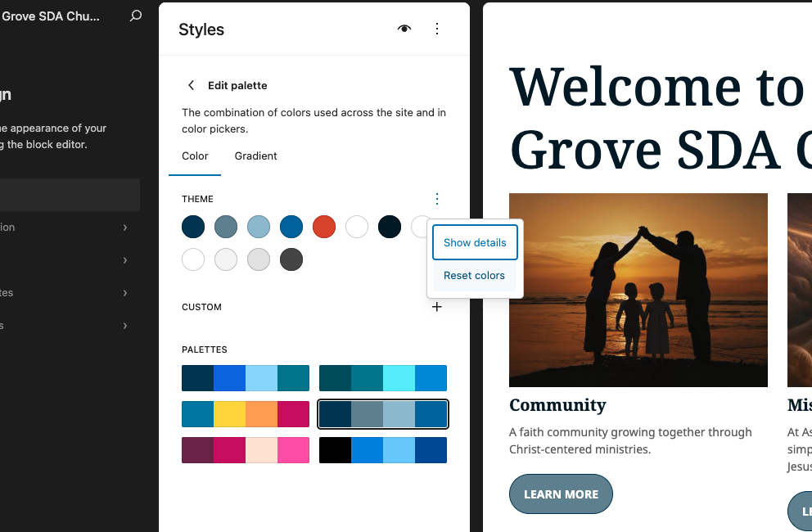Add a custom color with plus icon
This screenshot has width=812, height=532.
coord(437,307)
